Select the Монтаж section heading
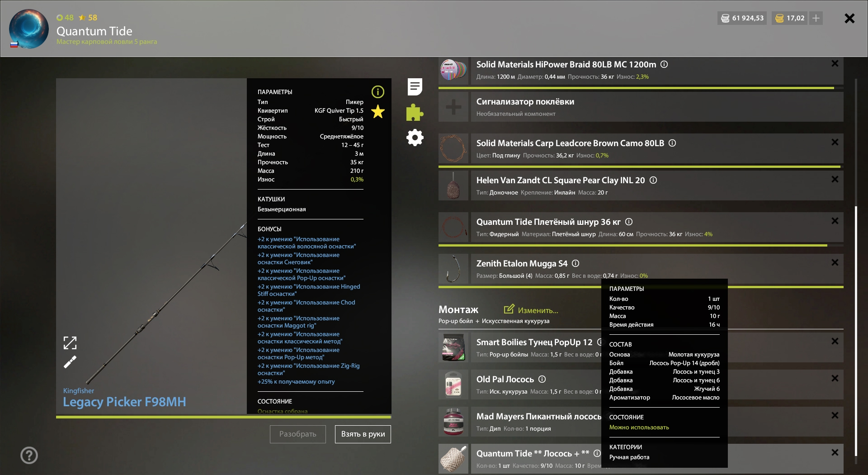 pyautogui.click(x=458, y=310)
